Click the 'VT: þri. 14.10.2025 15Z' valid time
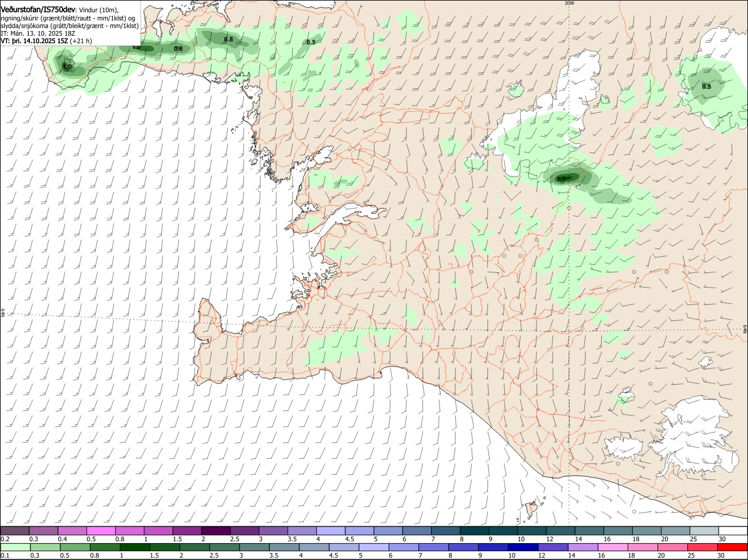 [x=34, y=41]
